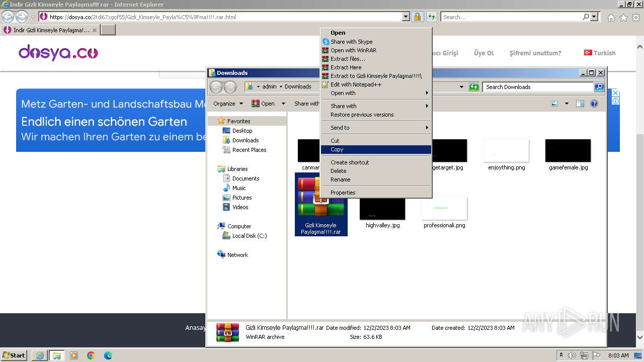Expand the Share with submenu

pyautogui.click(x=376, y=106)
